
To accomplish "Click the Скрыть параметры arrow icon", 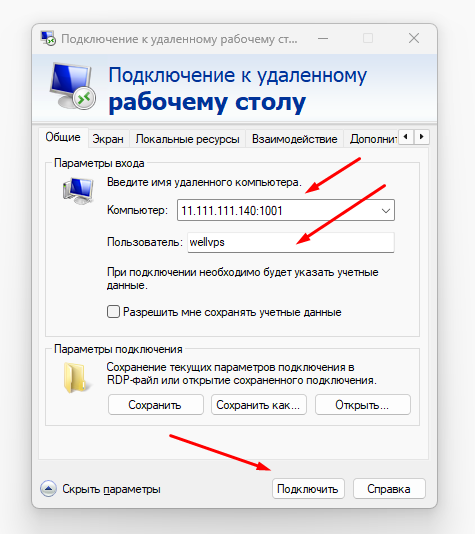I will coord(48,489).
